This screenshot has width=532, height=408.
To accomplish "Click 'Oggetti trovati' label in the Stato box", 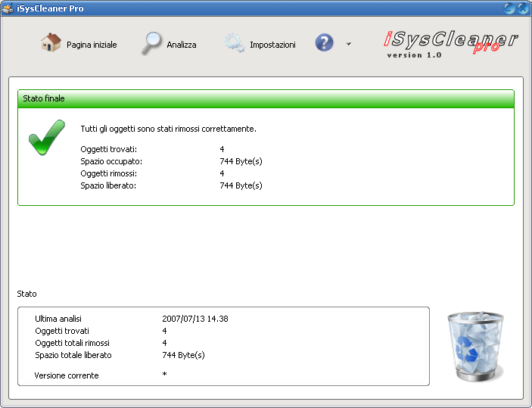I will 62,331.
